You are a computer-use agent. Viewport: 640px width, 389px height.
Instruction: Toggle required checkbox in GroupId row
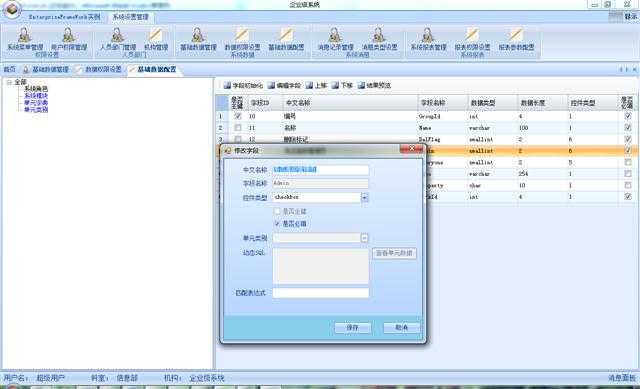(628, 116)
